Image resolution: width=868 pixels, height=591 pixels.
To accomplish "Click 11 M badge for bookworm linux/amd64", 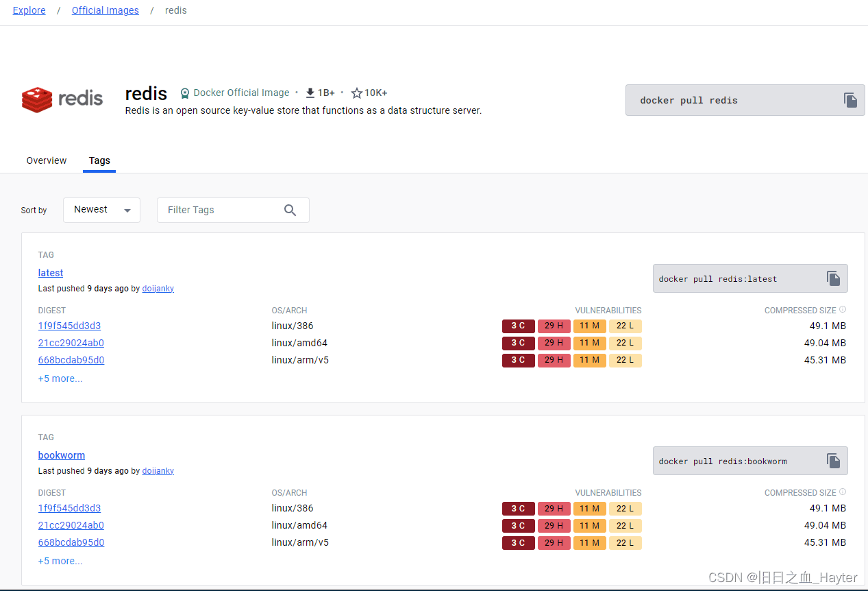I will tap(590, 525).
